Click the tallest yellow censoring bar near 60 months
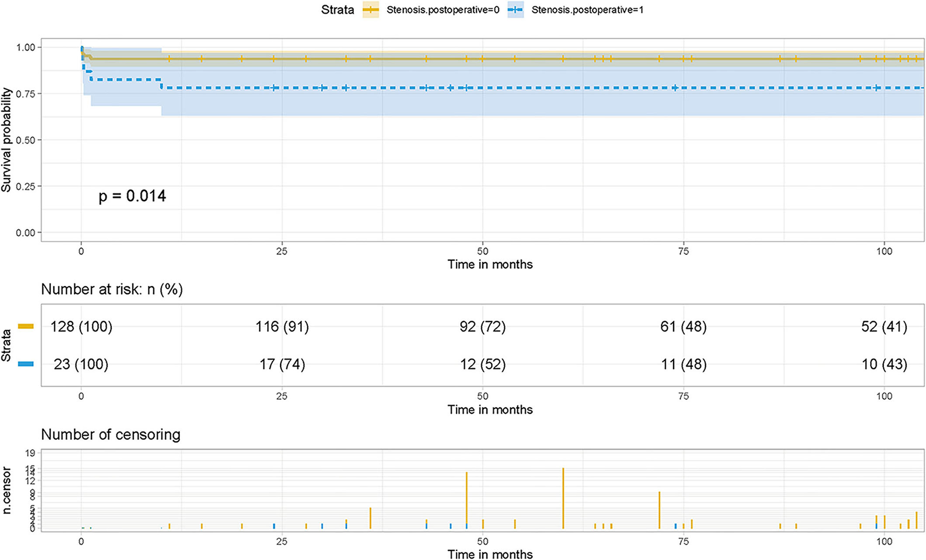 coord(563,498)
